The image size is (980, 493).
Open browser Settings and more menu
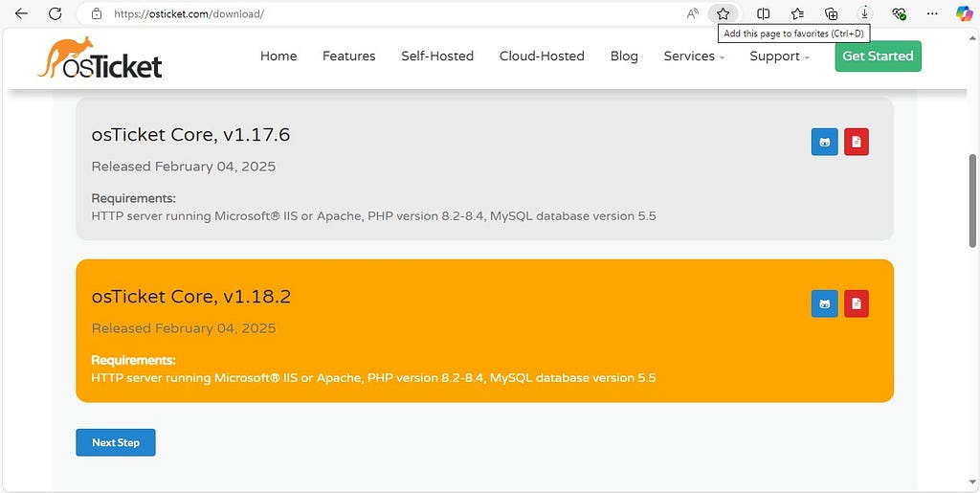coord(932,13)
